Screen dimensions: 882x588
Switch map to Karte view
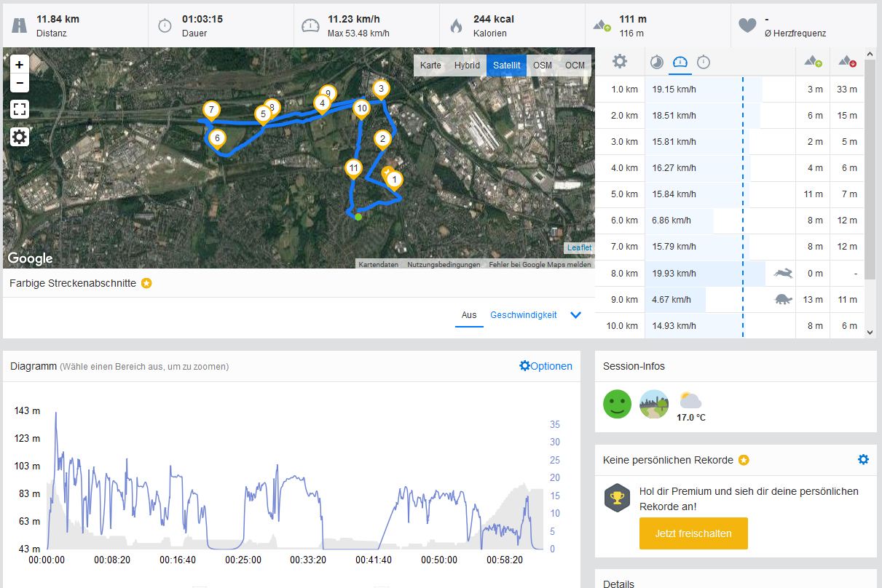430,65
